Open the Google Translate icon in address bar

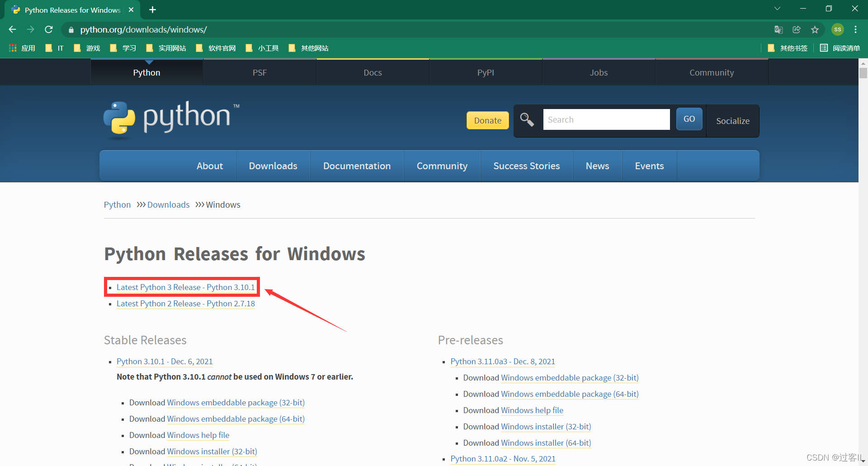click(778, 29)
